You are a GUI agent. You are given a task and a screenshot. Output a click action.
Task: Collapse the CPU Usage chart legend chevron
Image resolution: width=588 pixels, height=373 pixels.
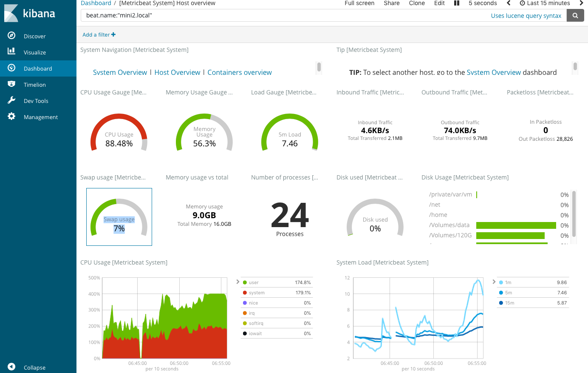pyautogui.click(x=238, y=282)
